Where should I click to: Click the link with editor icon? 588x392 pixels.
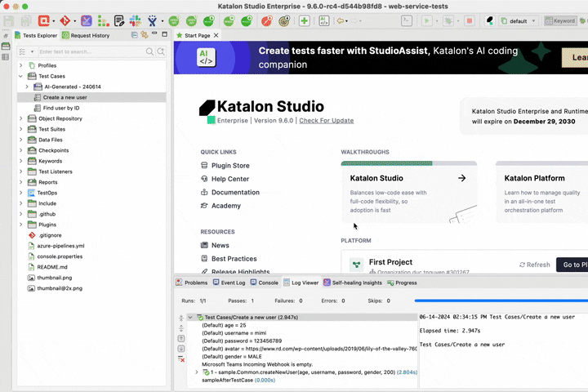click(x=145, y=35)
